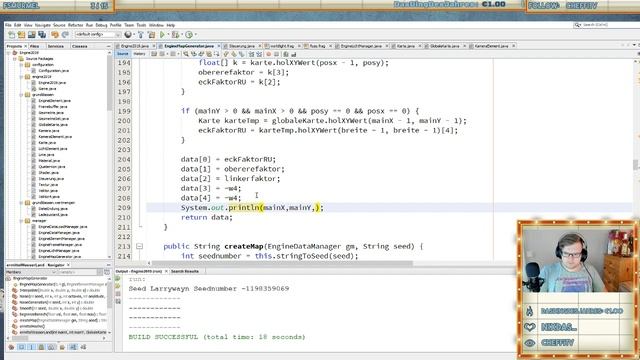Toggle Show Fields filter in Navigator
This screenshot has height=360, width=640.
tap(21, 347)
